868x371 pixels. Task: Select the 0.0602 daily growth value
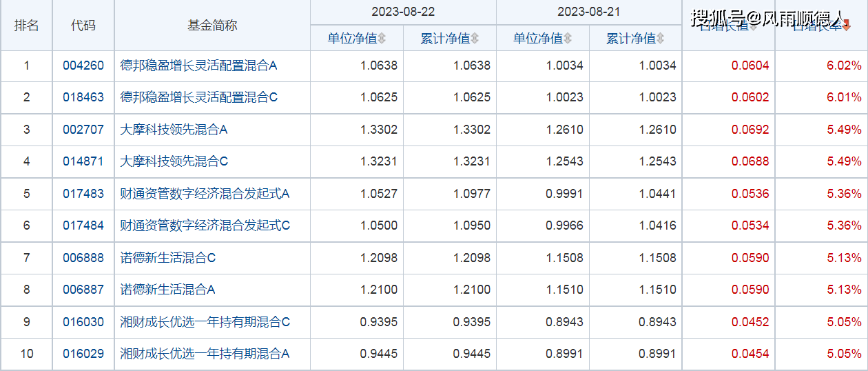tap(750, 97)
